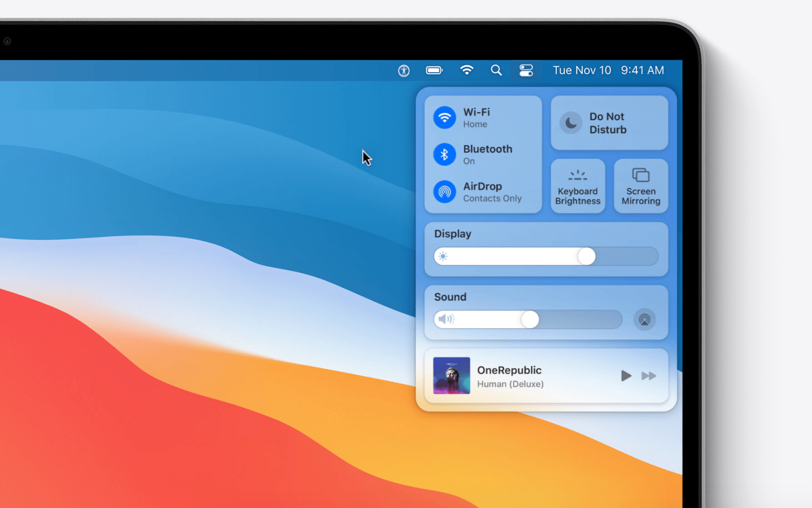The width and height of the screenshot is (812, 508).
Task: Close Control Center via its menu bar icon
Action: pyautogui.click(x=526, y=70)
